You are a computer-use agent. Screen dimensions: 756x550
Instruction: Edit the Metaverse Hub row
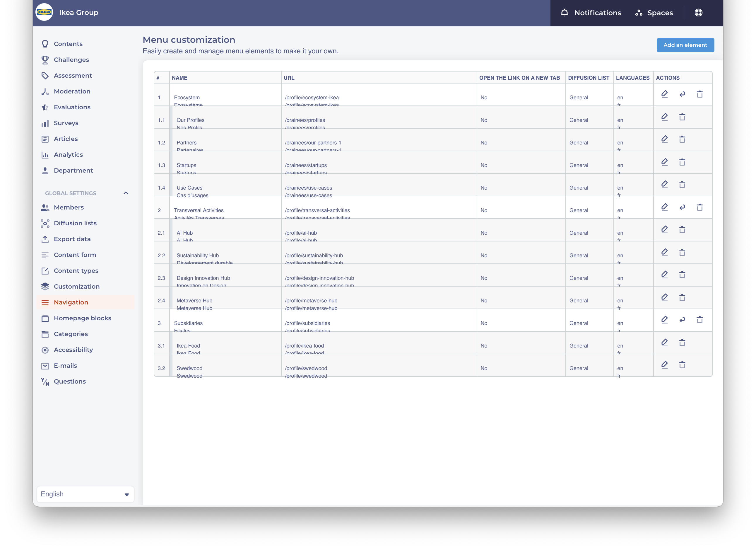pos(664,297)
